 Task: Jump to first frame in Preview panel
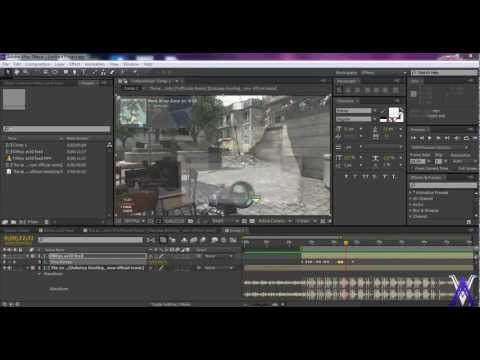pos(413,138)
